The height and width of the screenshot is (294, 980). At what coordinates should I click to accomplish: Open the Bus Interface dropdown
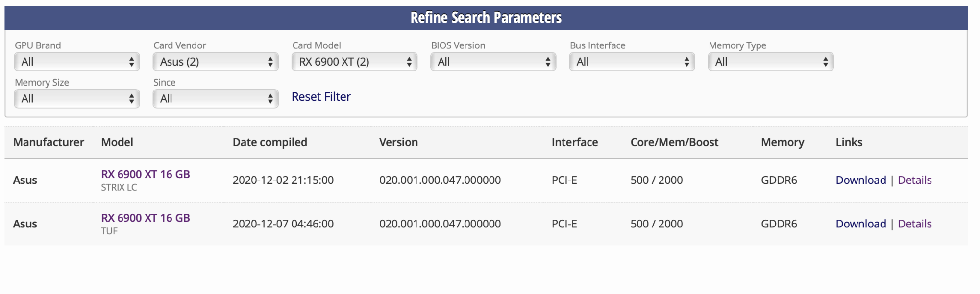632,62
